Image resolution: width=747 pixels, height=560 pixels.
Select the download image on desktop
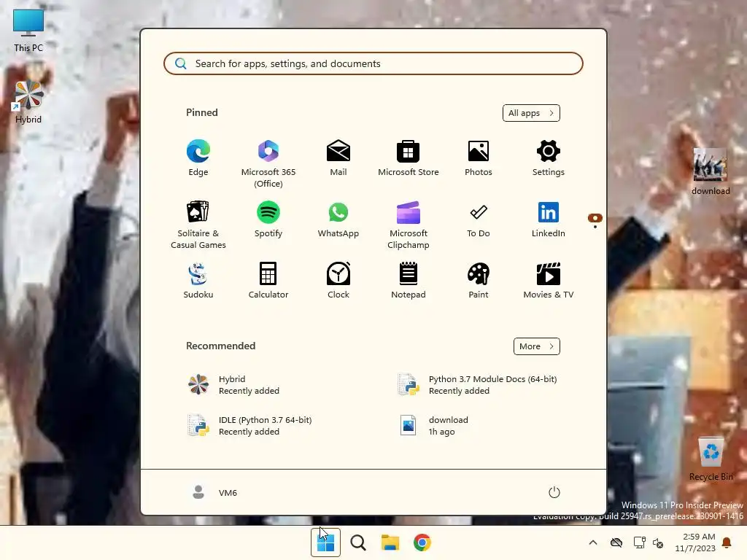711,171
